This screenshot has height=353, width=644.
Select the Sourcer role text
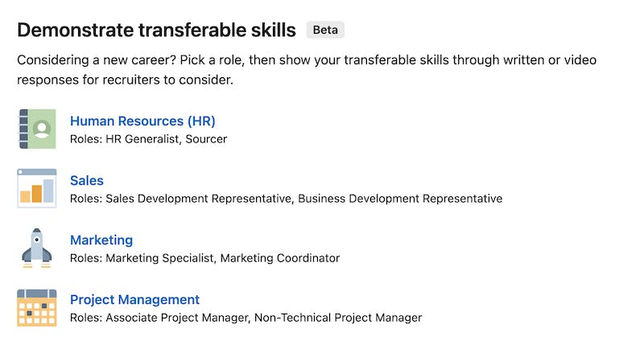pos(206,139)
